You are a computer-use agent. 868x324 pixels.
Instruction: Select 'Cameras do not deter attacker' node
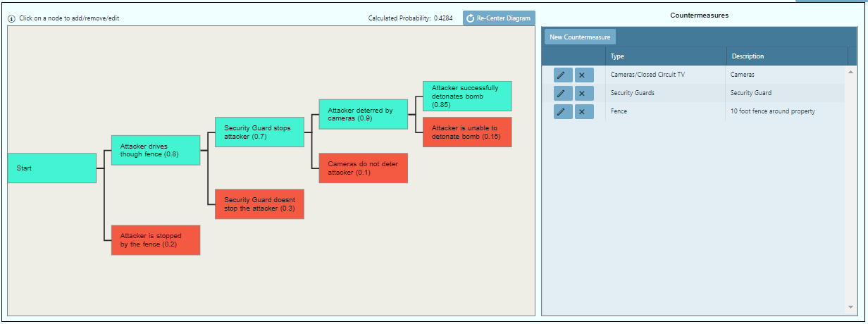tap(364, 168)
